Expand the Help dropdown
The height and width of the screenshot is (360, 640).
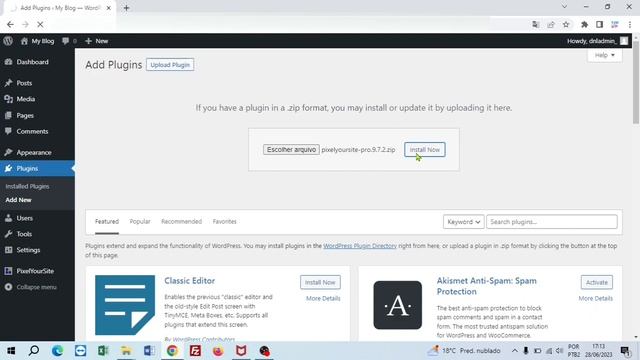click(x=604, y=55)
